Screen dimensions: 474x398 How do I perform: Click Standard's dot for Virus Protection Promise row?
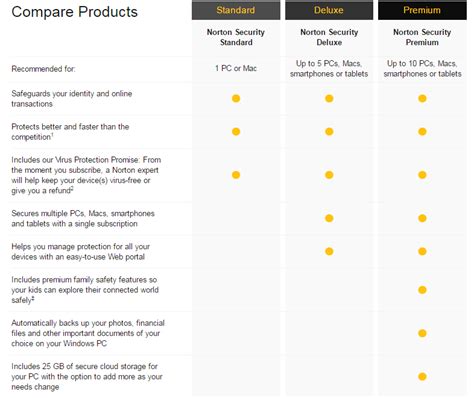[236, 175]
